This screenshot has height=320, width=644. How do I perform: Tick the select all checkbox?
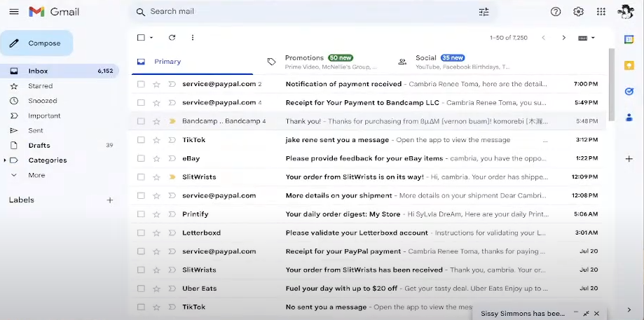tap(141, 38)
